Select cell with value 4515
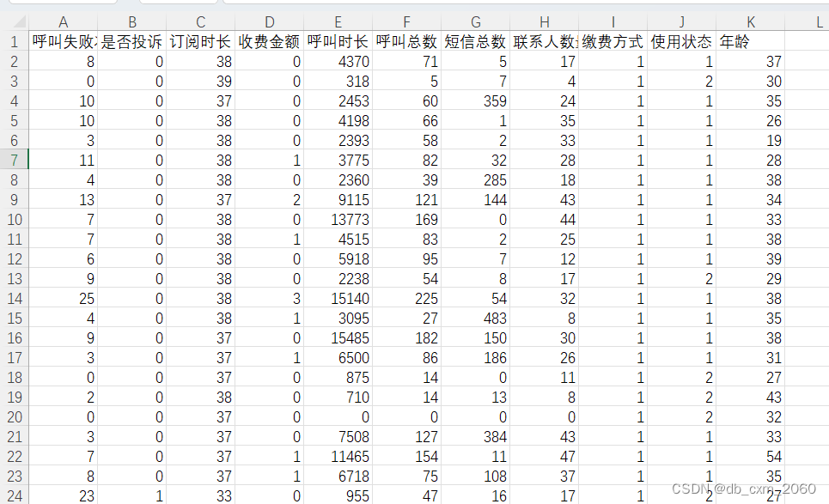Image resolution: width=829 pixels, height=504 pixels. (338, 240)
